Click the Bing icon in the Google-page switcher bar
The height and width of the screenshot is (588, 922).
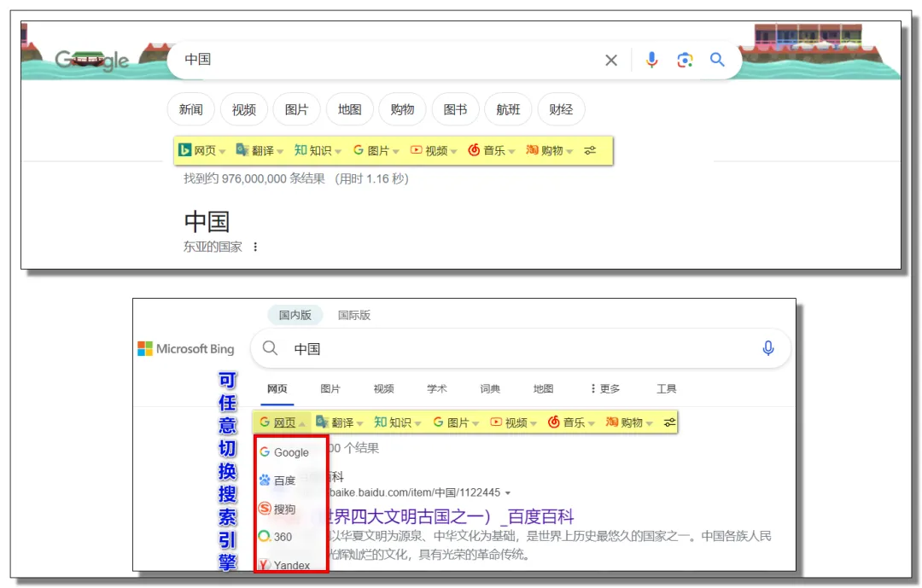coord(184,150)
